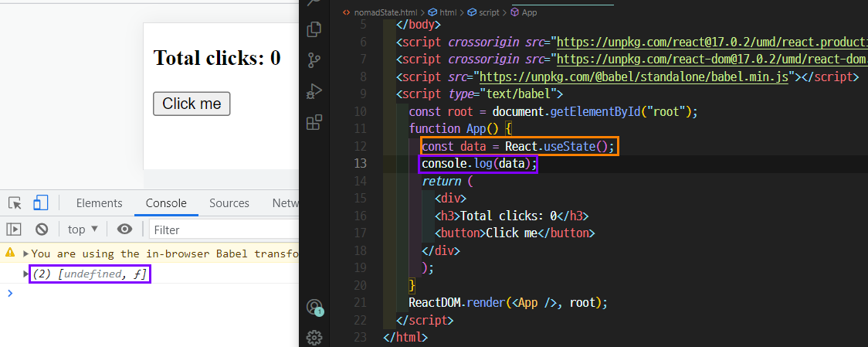Clear the DevTools console
The image size is (868, 347).
pyautogui.click(x=42, y=229)
